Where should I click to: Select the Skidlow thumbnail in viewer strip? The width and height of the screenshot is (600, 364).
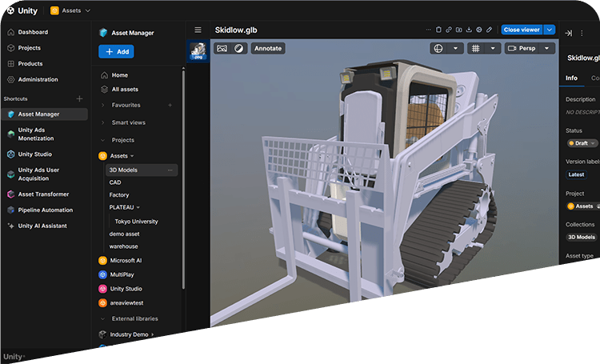[x=198, y=51]
